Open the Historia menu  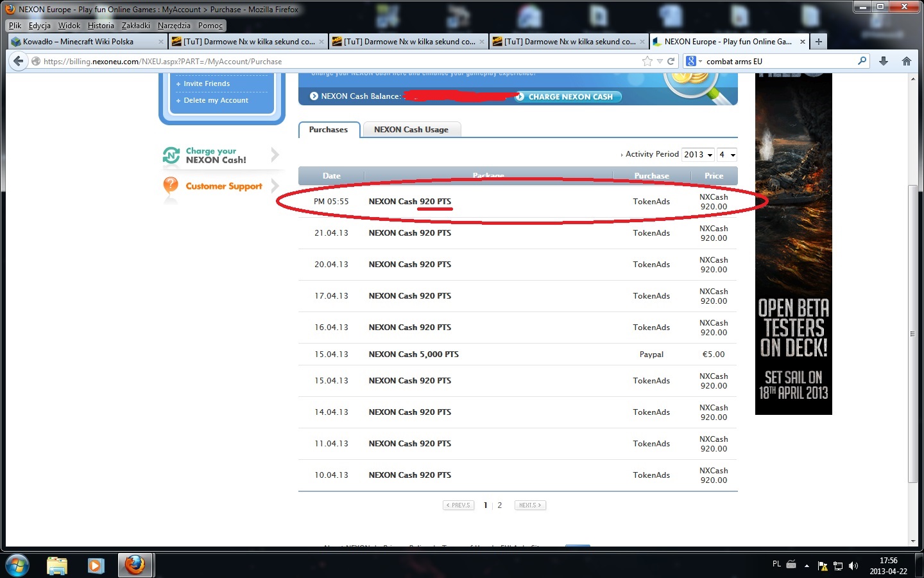click(x=101, y=26)
